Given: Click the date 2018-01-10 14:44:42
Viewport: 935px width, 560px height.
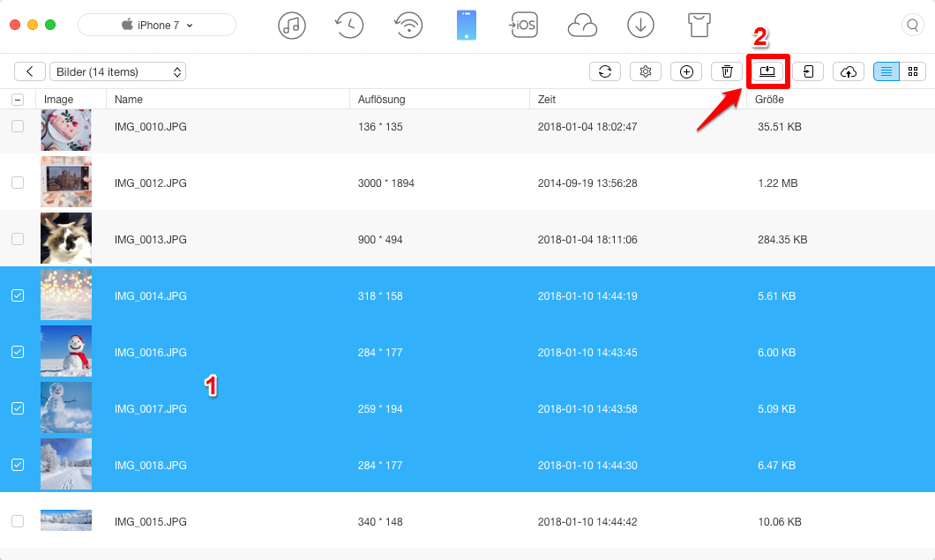Looking at the screenshot, I should click(x=587, y=522).
